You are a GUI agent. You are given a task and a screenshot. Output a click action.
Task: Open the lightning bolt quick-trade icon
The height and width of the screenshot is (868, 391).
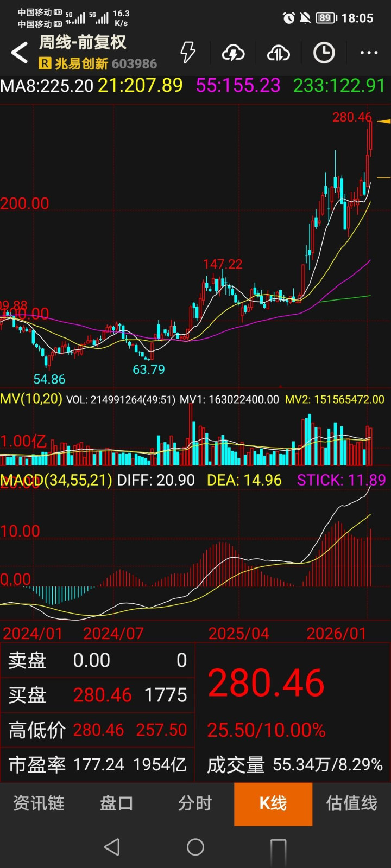188,53
